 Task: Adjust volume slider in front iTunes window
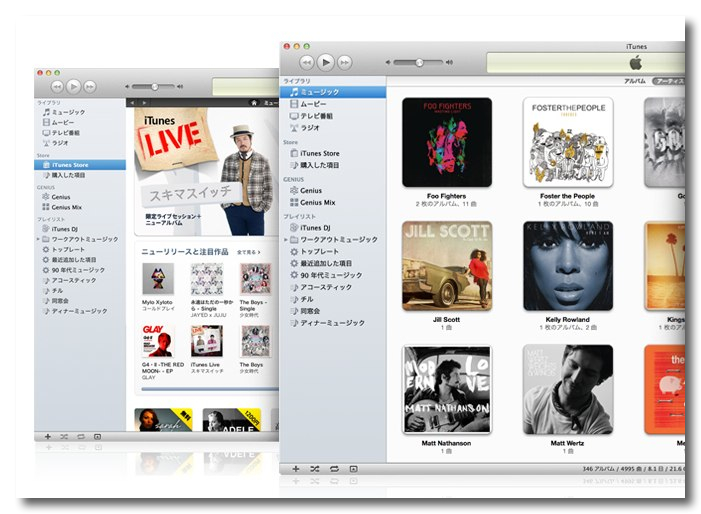(419, 62)
